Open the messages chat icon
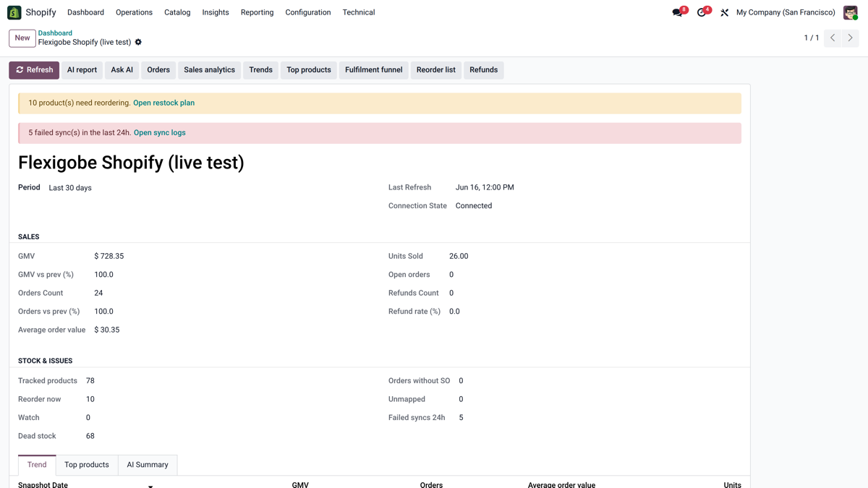The image size is (868, 488). pos(677,12)
